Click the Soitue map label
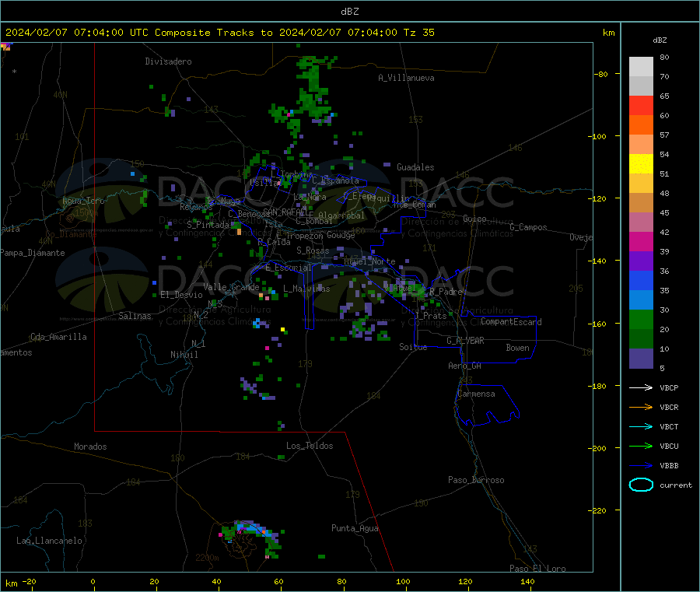700x592 pixels. tap(413, 347)
